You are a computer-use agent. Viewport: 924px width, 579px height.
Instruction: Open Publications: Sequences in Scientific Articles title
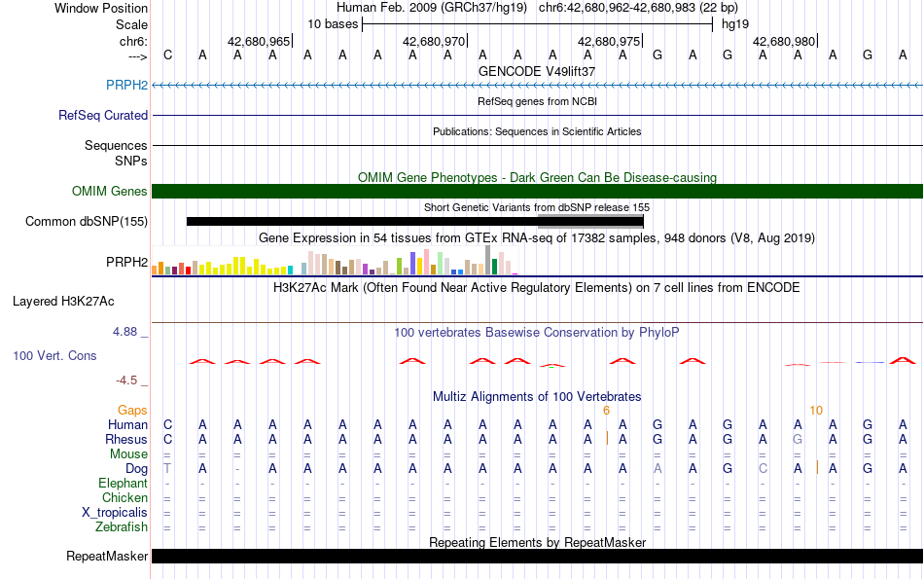tap(537, 131)
